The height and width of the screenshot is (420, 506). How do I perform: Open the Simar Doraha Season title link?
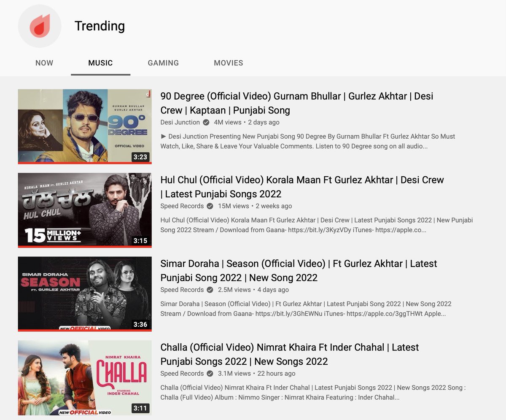pyautogui.click(x=299, y=271)
